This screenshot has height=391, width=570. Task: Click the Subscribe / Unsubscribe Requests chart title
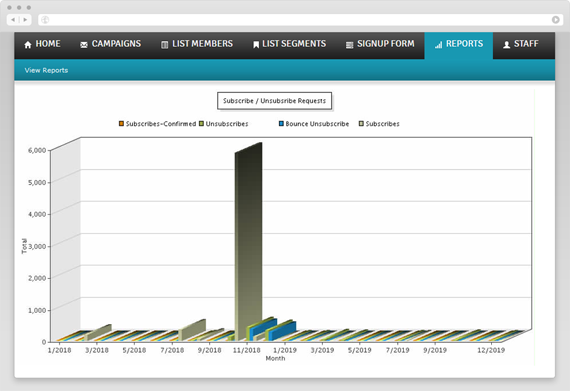click(274, 101)
